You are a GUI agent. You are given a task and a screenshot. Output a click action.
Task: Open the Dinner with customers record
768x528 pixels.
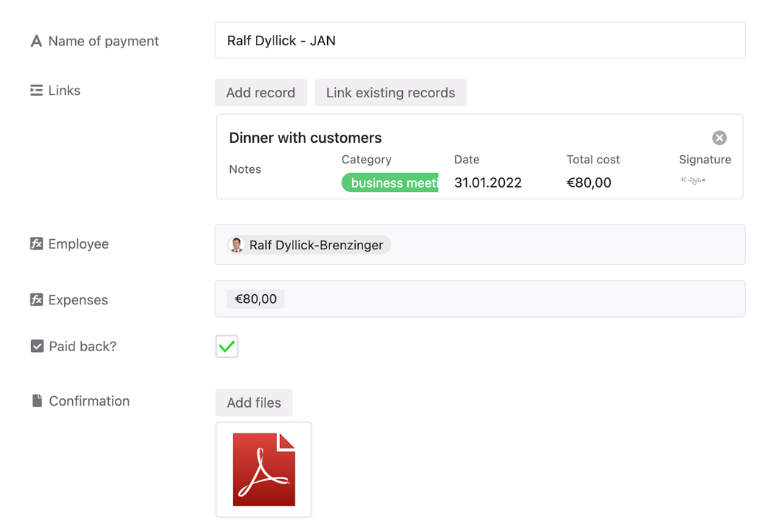[x=305, y=138]
